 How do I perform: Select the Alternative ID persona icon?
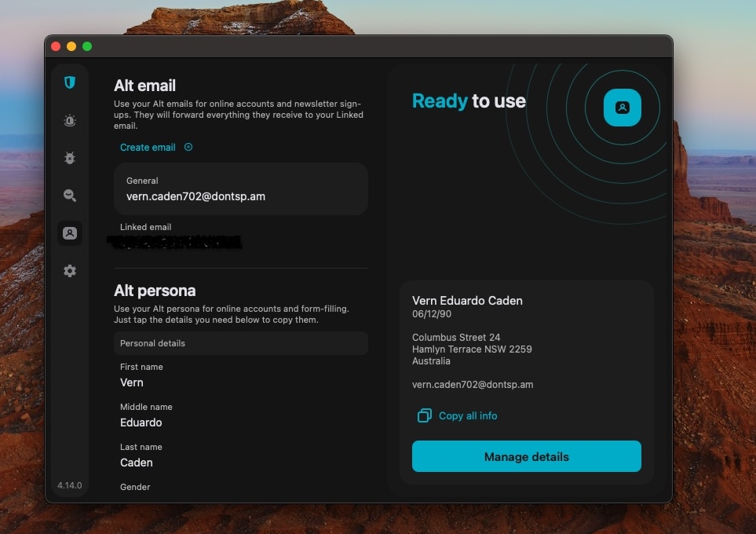point(69,233)
